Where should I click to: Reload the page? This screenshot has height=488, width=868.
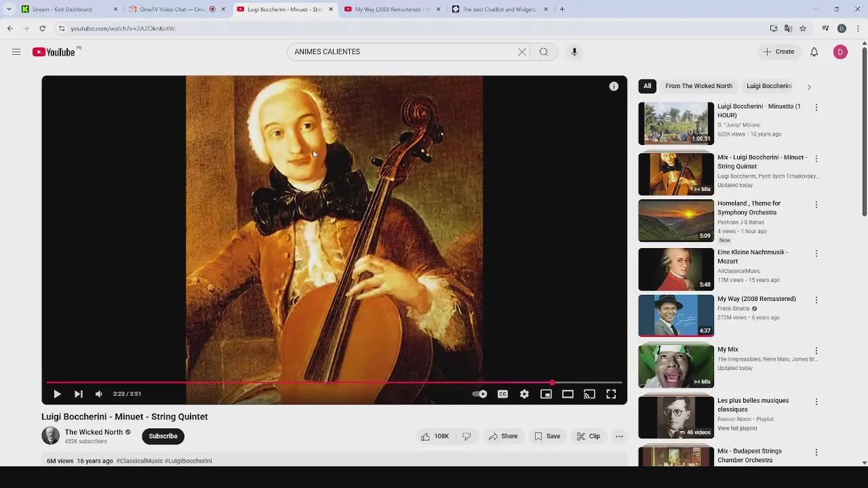click(x=42, y=28)
